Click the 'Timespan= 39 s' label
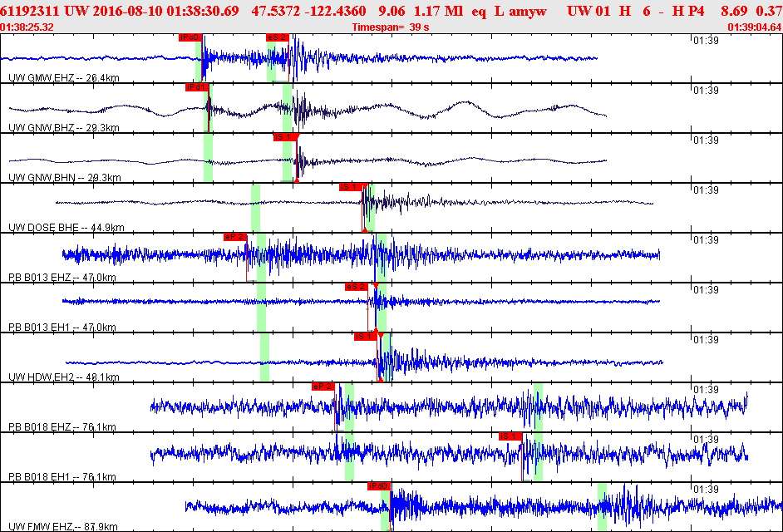The width and height of the screenshot is (783, 532). click(x=391, y=27)
